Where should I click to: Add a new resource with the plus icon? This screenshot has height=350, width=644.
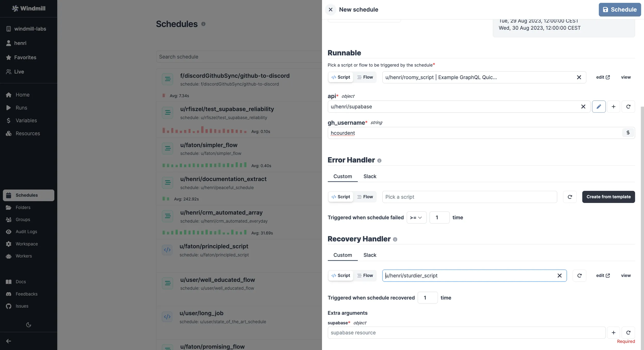click(613, 106)
